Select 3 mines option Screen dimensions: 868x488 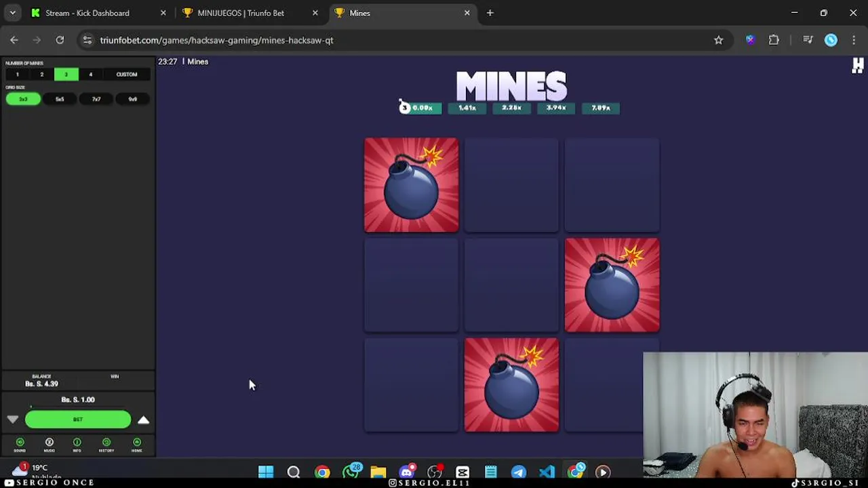(x=66, y=75)
